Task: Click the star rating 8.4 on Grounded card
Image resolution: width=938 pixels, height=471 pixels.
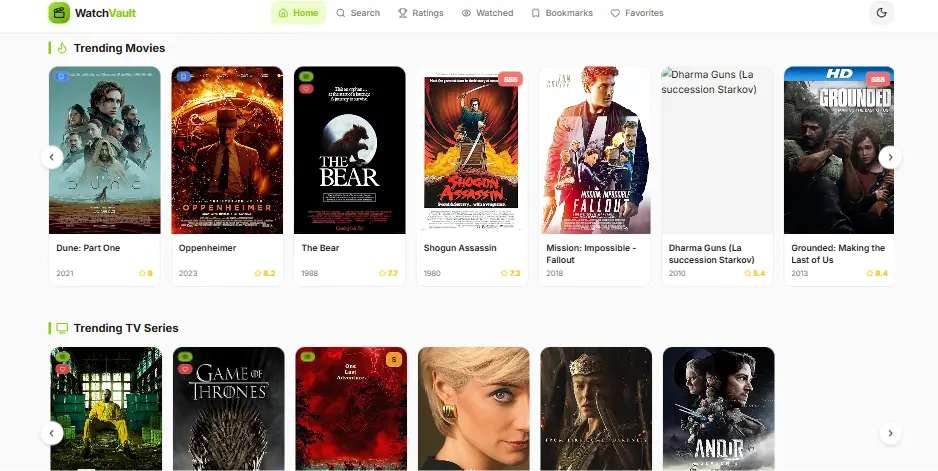Action: click(x=877, y=273)
